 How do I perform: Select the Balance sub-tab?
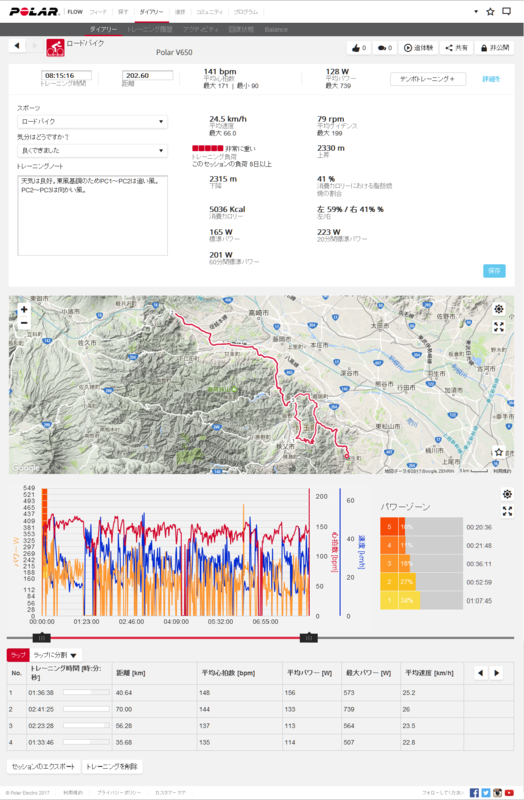pos(276,30)
